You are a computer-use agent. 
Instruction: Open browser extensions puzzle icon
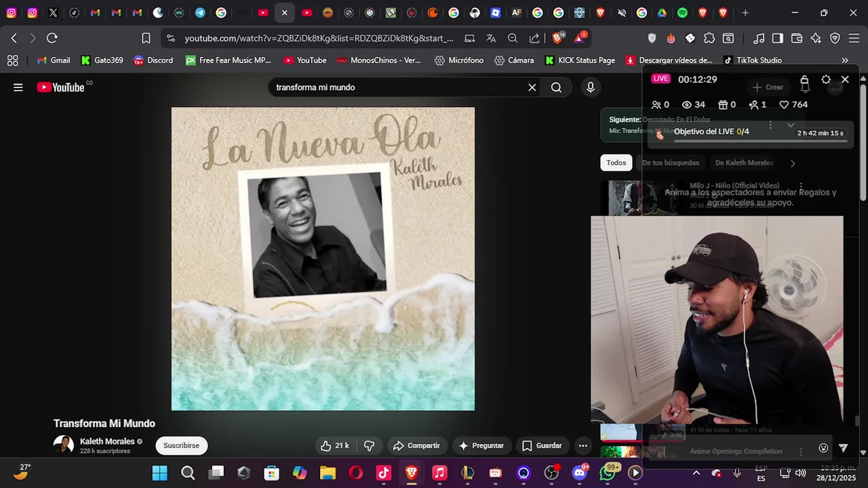pyautogui.click(x=709, y=39)
